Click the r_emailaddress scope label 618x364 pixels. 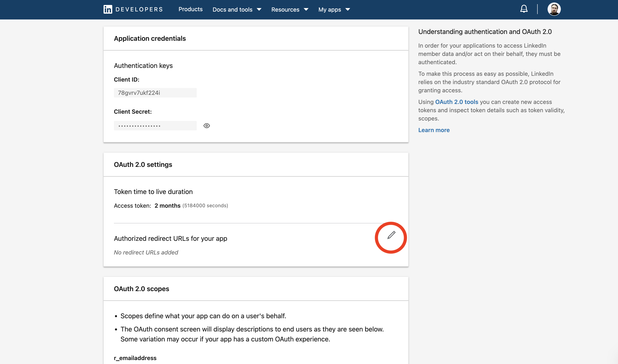[135, 358]
